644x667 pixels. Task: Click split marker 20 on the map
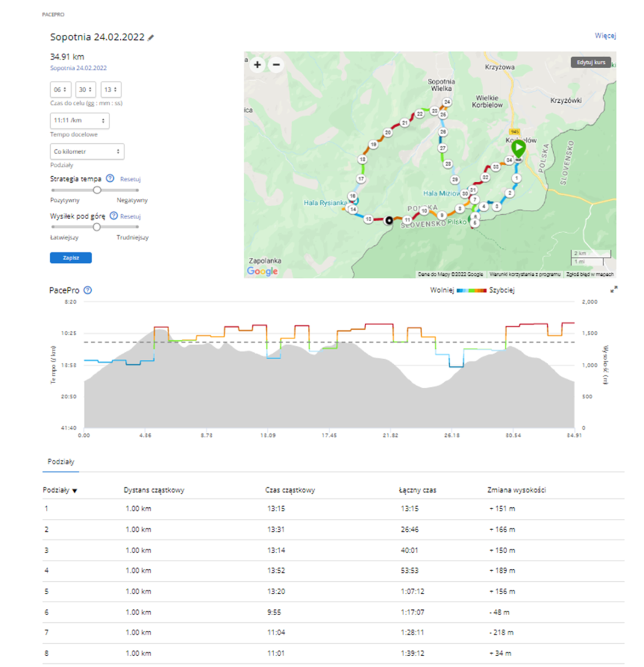click(x=388, y=133)
